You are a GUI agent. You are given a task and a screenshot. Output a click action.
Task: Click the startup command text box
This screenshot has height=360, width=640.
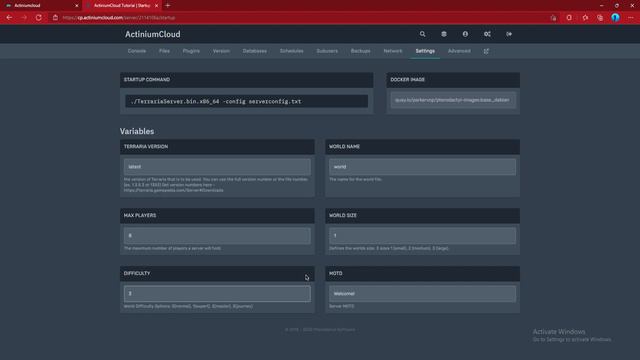coord(247,101)
